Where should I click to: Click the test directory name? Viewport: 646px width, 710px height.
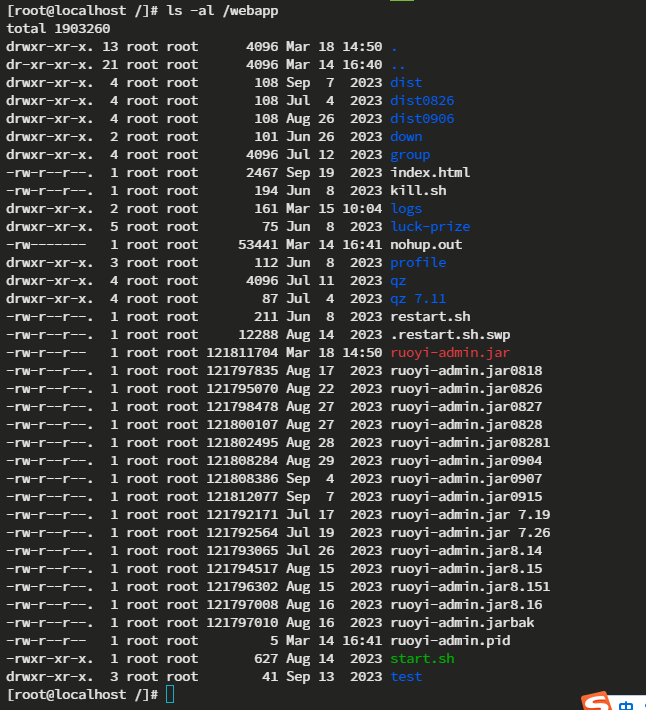point(406,676)
